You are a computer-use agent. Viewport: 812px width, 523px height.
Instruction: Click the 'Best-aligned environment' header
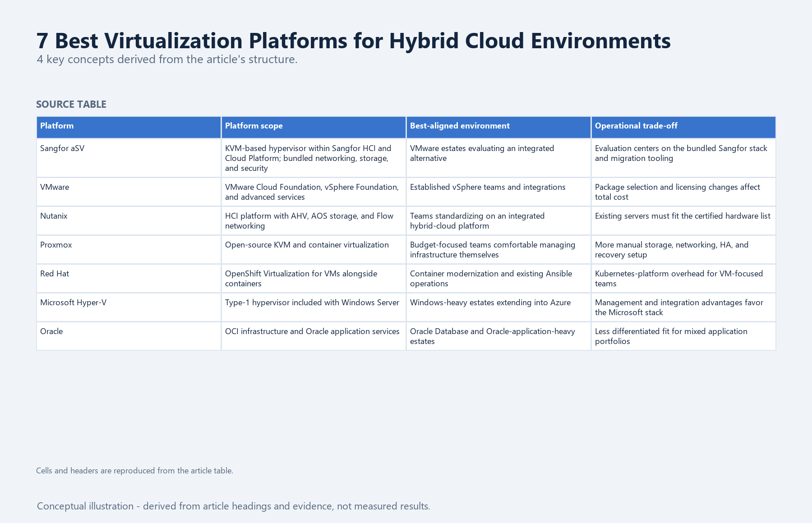[x=498, y=127]
